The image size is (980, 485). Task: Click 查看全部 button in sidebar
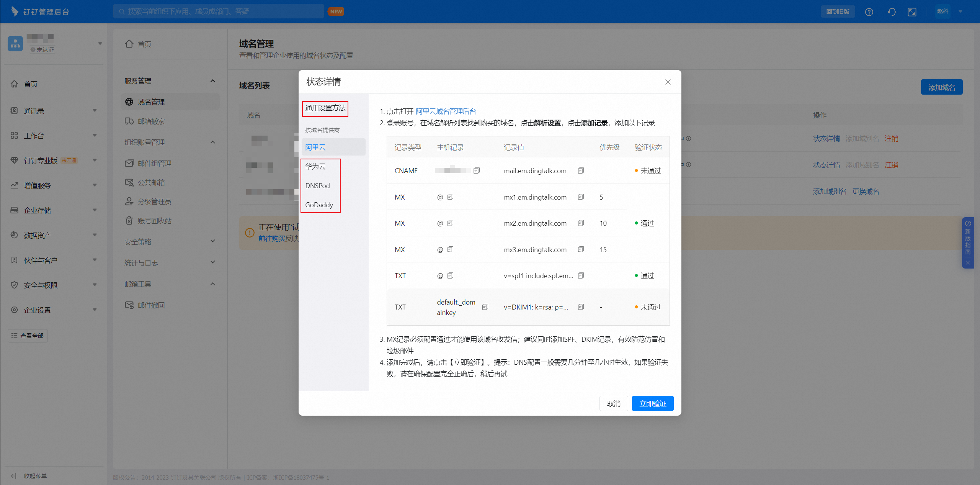[x=28, y=336]
